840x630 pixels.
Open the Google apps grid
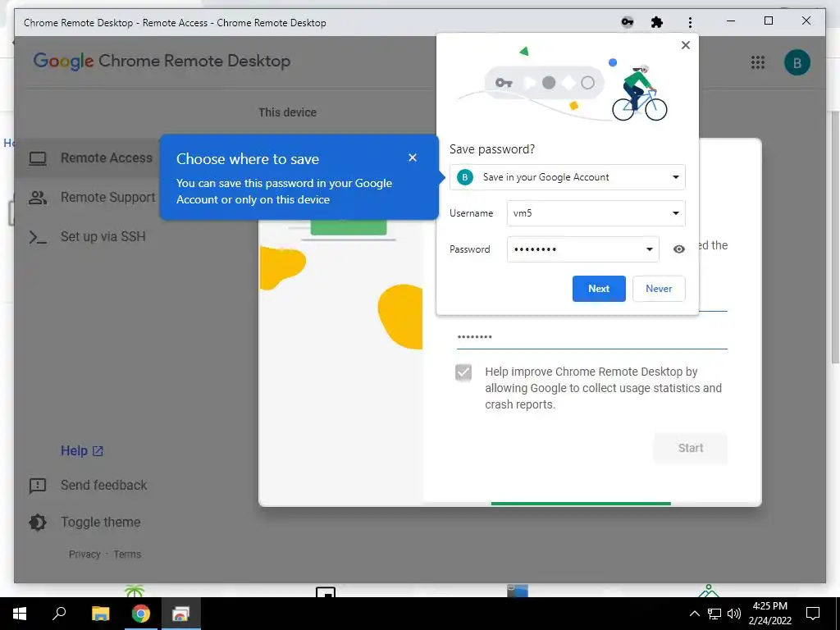click(757, 62)
